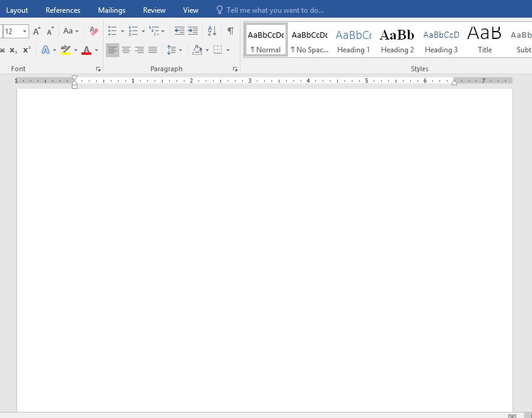Open the font color dropdown arrow

96,51
